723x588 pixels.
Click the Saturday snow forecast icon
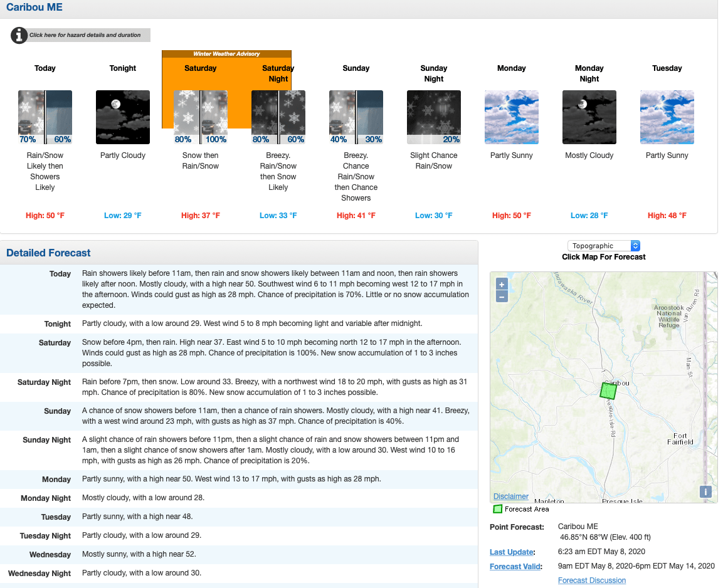pyautogui.click(x=201, y=117)
